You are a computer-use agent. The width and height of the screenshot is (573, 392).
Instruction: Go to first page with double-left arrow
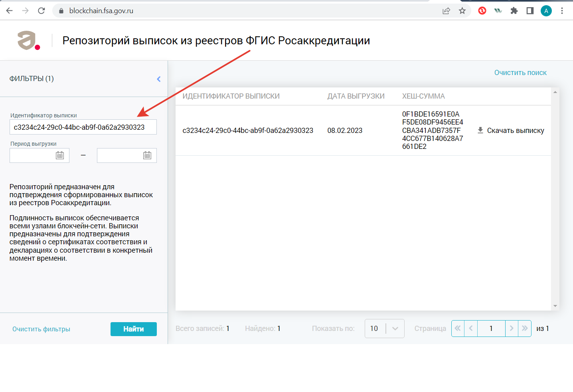(458, 329)
